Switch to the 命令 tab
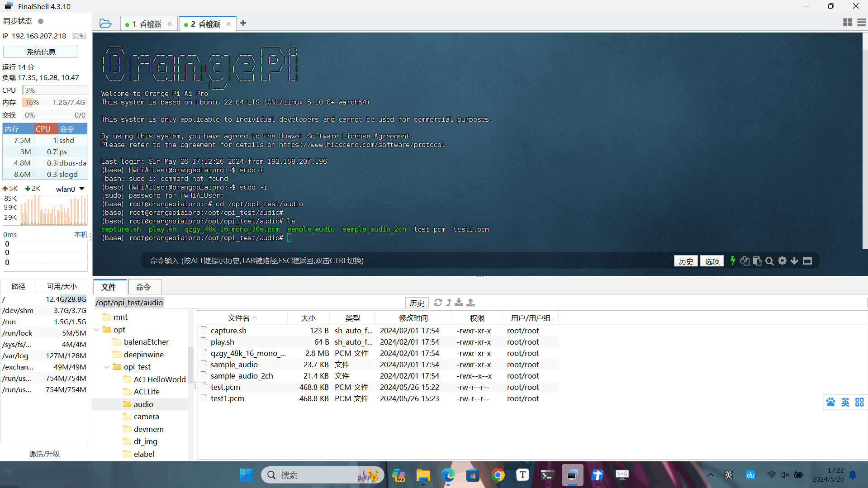 pyautogui.click(x=144, y=287)
